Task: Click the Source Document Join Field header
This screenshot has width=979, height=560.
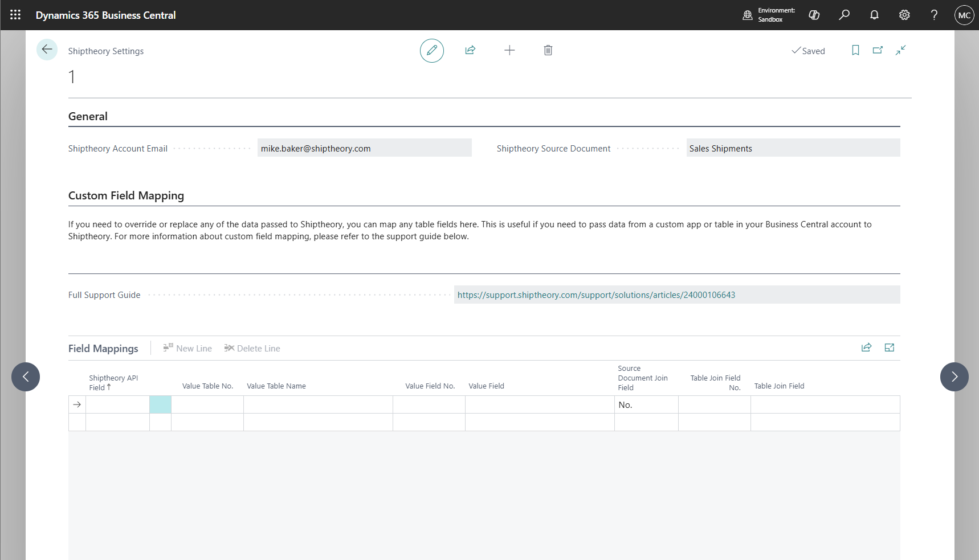Action: coord(643,378)
